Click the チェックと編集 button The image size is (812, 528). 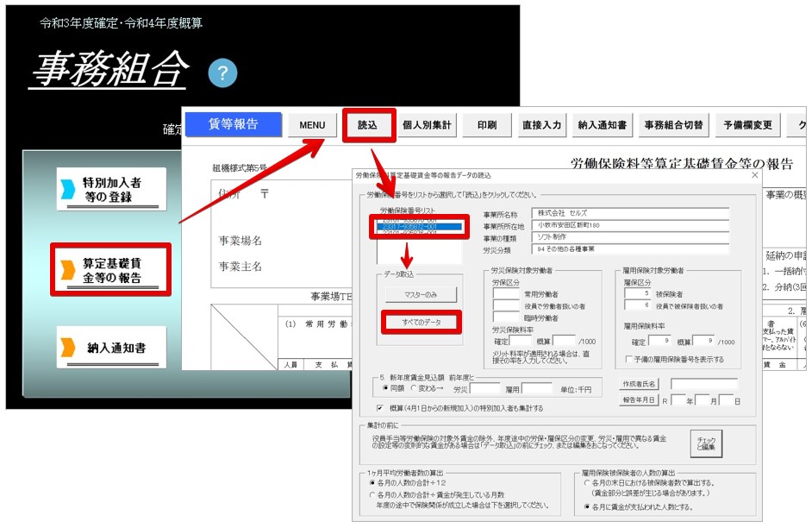pos(706,443)
